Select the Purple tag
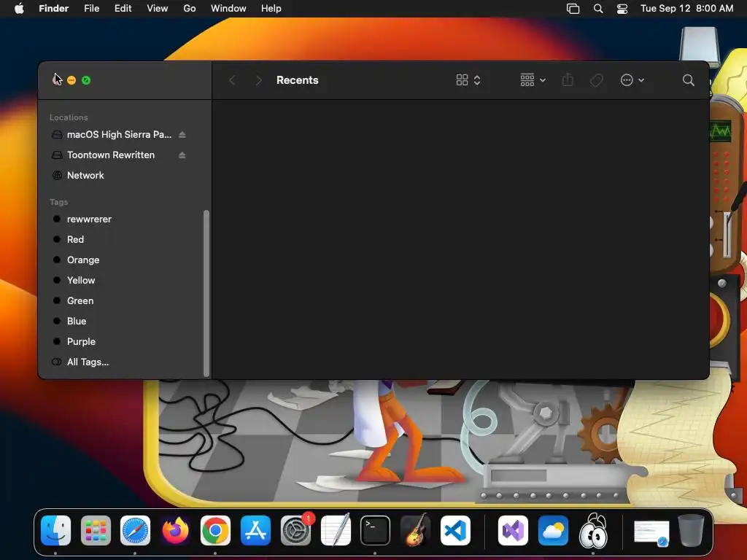 point(119,342)
